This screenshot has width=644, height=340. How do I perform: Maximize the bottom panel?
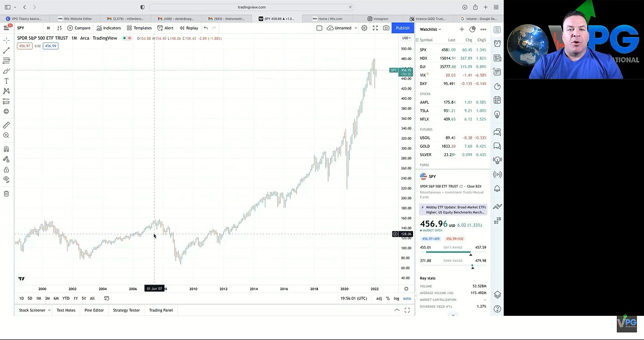pos(407,310)
